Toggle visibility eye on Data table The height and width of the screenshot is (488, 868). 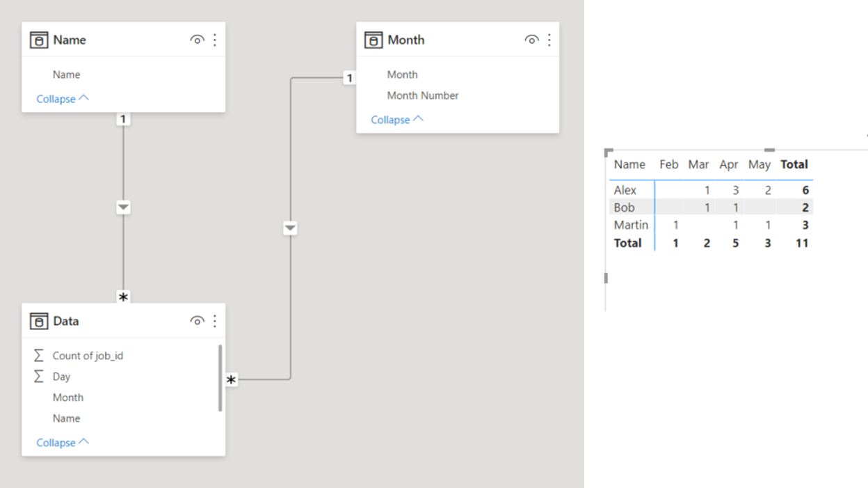coord(197,321)
